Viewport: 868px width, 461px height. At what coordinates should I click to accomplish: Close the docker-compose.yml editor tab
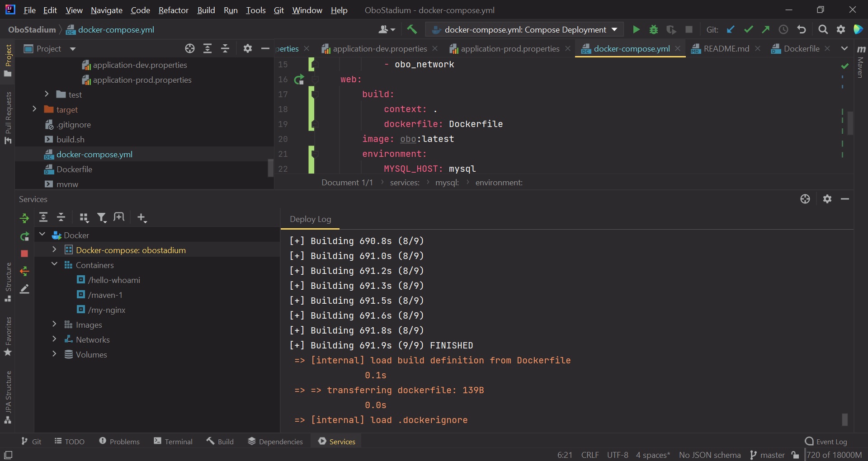[x=678, y=48]
